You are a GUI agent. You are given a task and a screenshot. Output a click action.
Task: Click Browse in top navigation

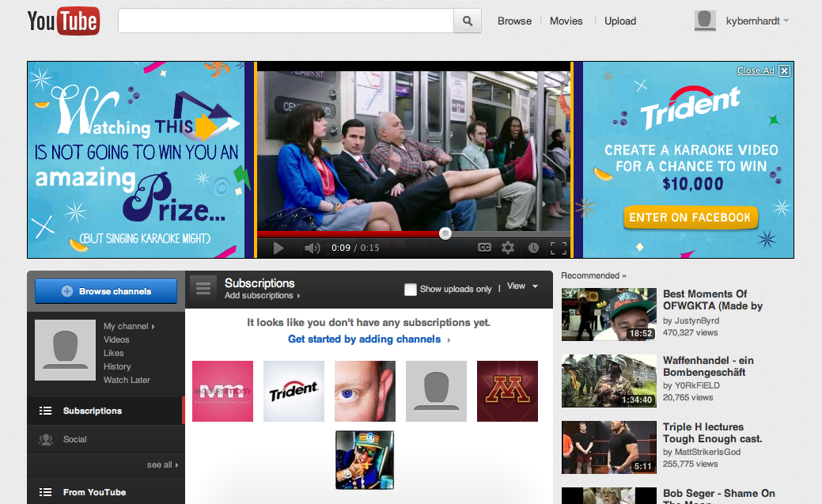(514, 21)
